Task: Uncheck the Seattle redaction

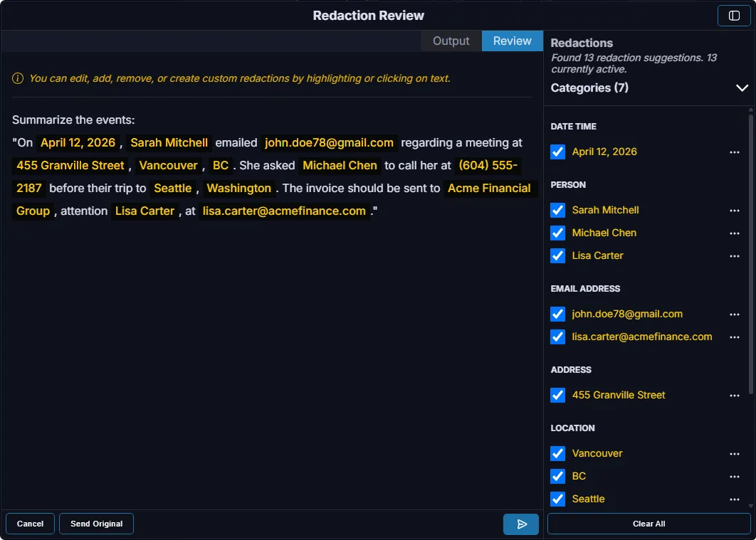Action: pyautogui.click(x=558, y=499)
